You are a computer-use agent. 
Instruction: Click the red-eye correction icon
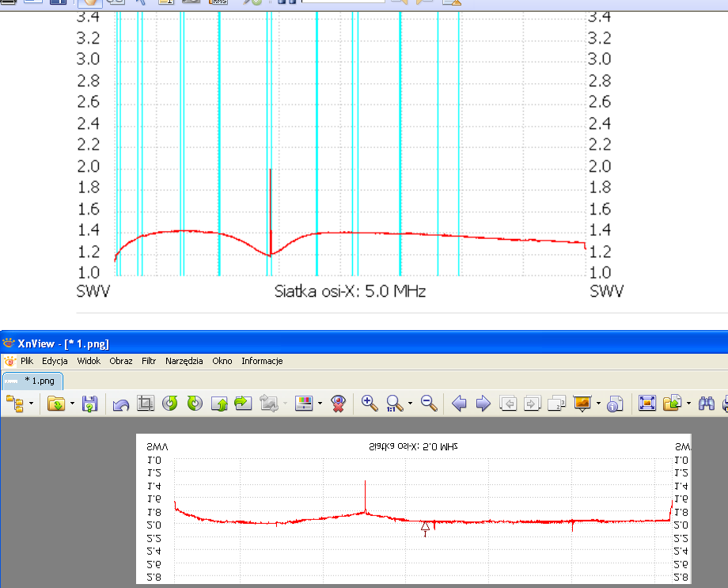point(339,404)
